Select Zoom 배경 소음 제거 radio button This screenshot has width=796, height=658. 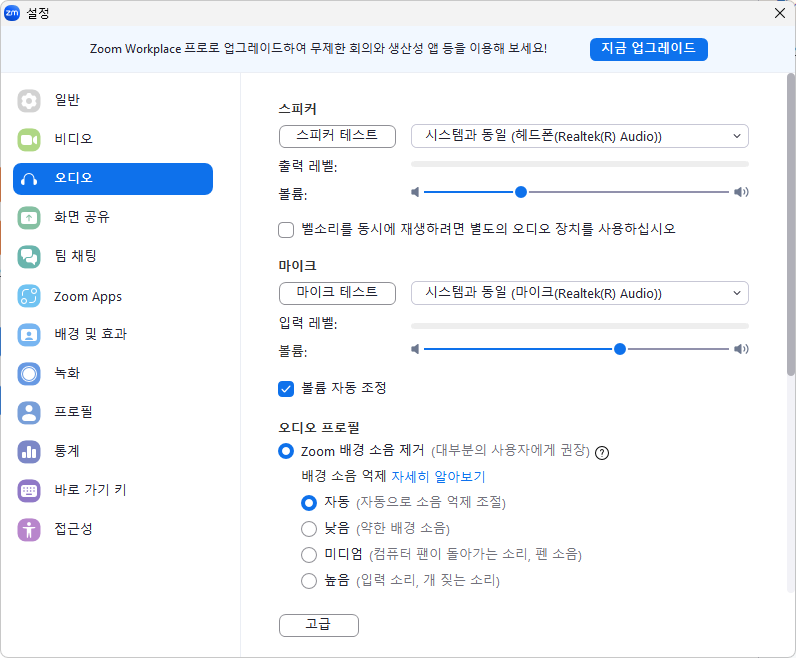[286, 451]
